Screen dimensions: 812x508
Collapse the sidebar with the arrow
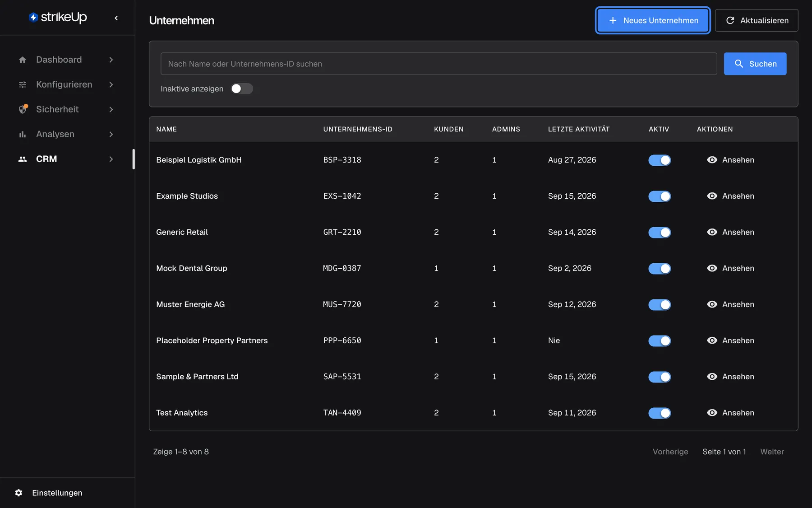[x=116, y=18]
